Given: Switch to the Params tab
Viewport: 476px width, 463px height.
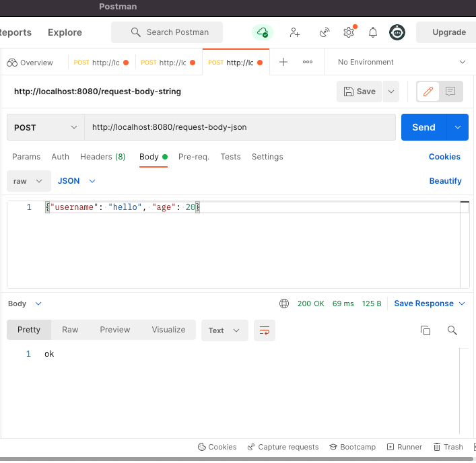Looking at the screenshot, I should coord(26,157).
